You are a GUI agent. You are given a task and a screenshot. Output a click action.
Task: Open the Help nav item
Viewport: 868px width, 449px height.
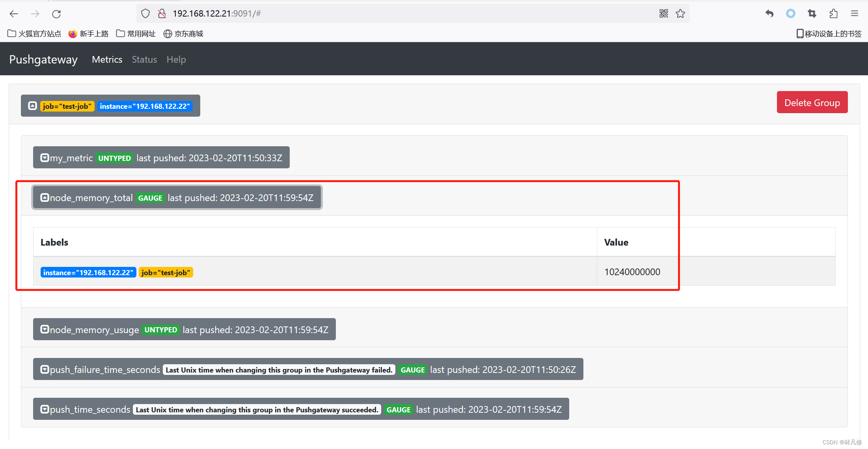176,60
